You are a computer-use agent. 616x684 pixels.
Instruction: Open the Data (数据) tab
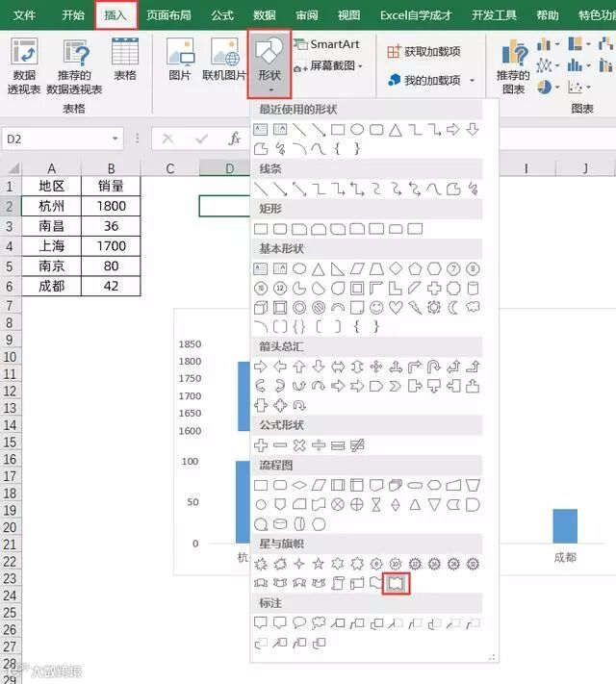pyautogui.click(x=264, y=15)
